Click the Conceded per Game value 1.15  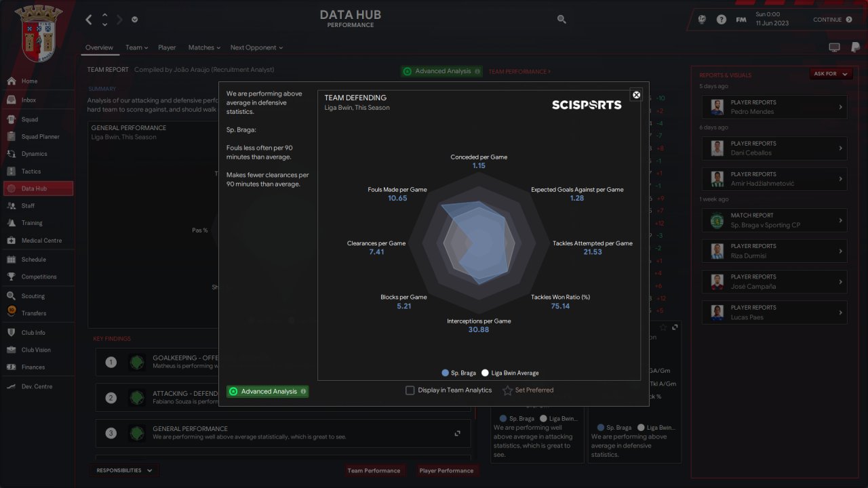tap(479, 166)
